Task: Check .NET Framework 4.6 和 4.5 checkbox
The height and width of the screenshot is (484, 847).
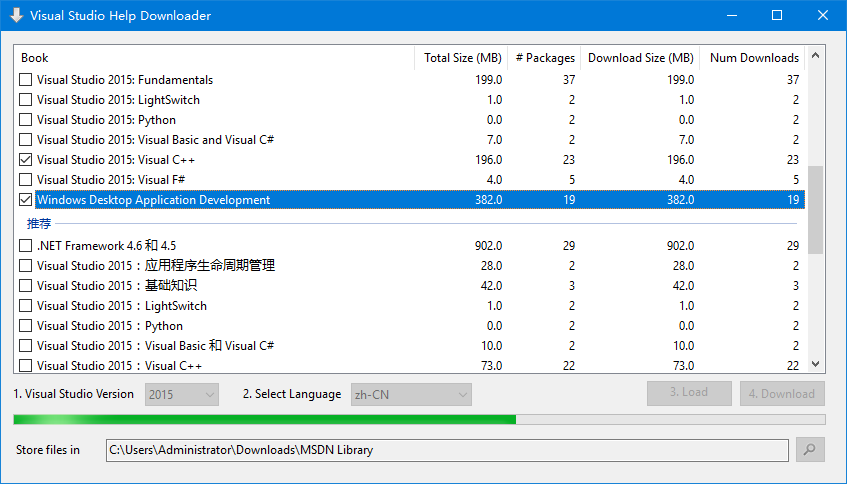Action: [x=25, y=245]
